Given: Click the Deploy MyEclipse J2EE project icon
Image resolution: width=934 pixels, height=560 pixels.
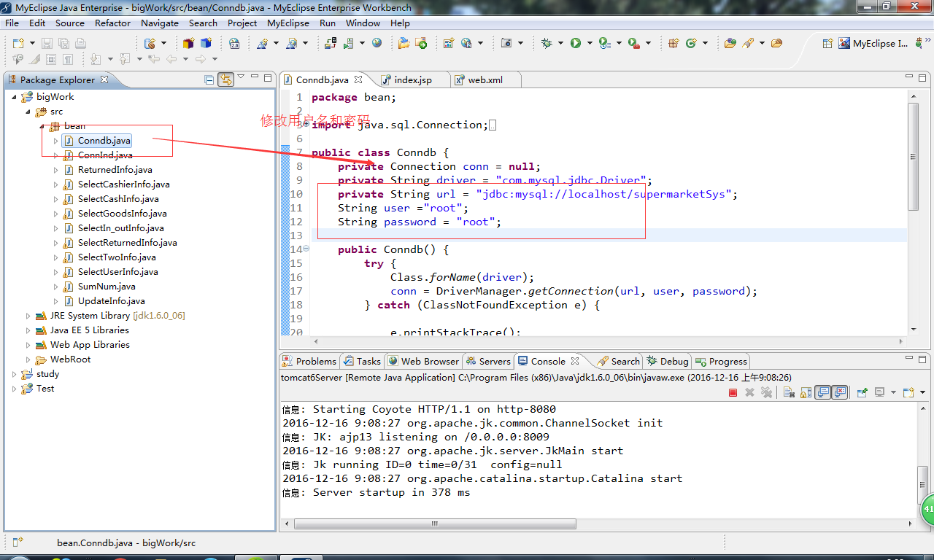Looking at the screenshot, I should pyautogui.click(x=330, y=43).
